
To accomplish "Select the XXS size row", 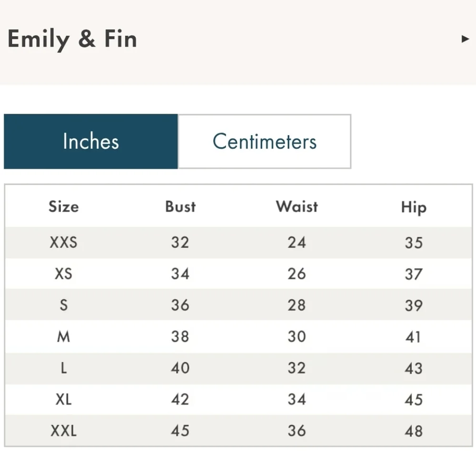I will (x=63, y=243).
